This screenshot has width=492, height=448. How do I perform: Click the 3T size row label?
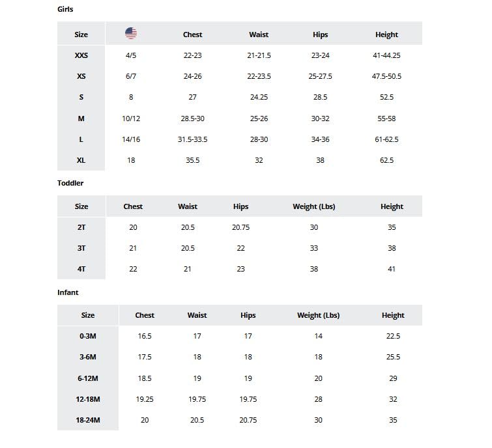pyautogui.click(x=81, y=248)
